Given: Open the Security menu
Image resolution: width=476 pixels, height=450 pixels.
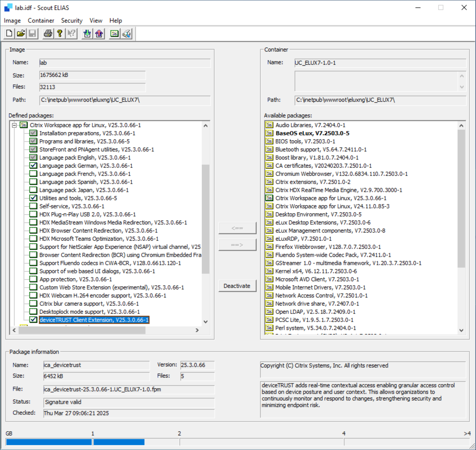Looking at the screenshot, I should 71,20.
